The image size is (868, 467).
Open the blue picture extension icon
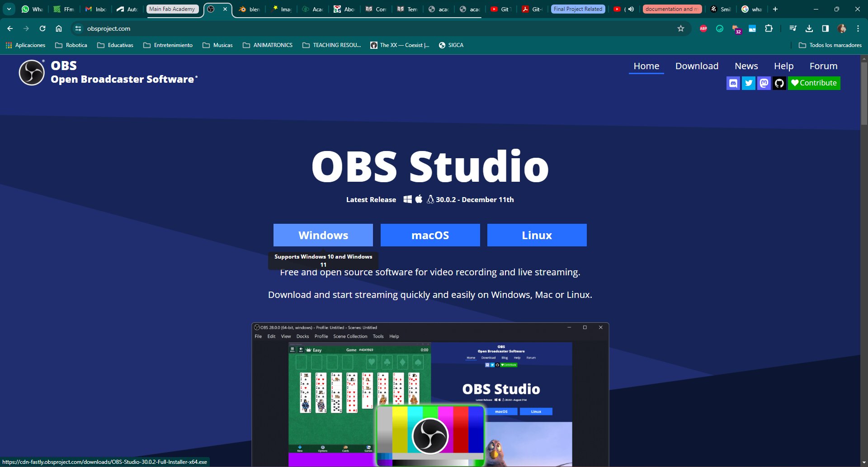click(x=752, y=28)
